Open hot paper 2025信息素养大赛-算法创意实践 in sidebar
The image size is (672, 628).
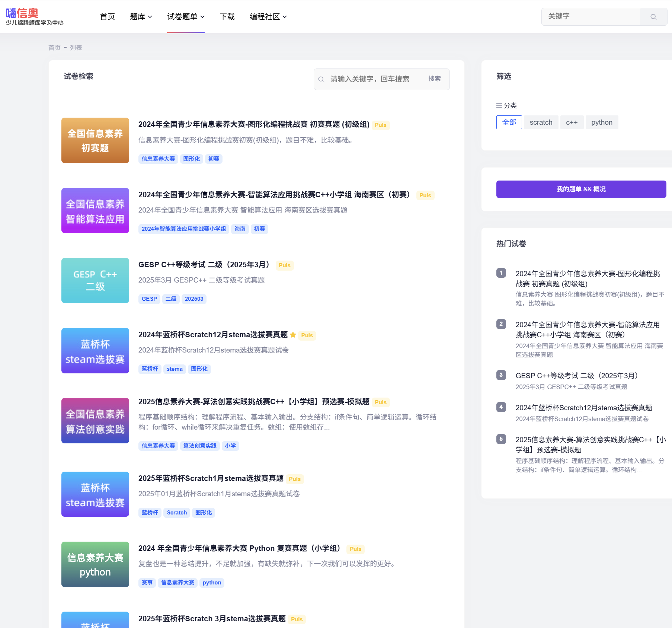(591, 444)
